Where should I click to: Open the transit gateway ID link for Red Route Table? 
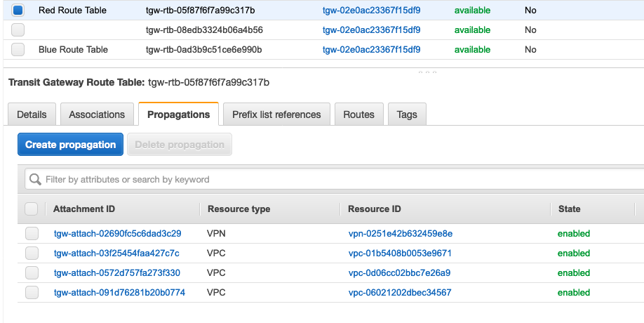pos(371,11)
